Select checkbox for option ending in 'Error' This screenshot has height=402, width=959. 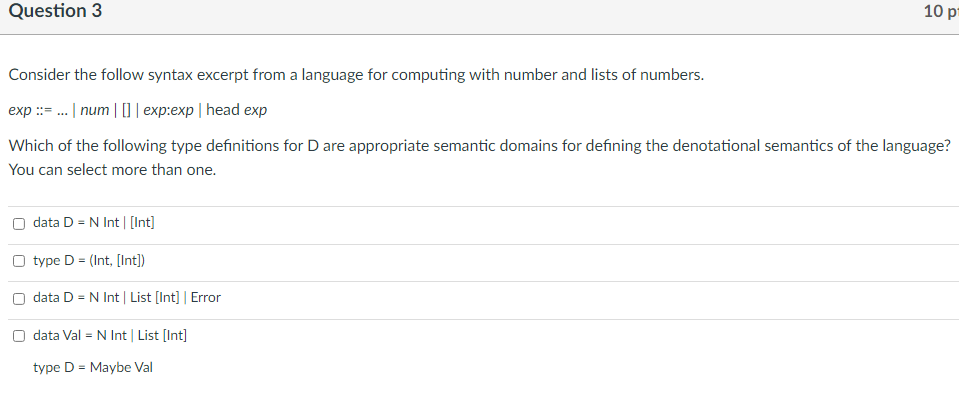click(x=19, y=299)
